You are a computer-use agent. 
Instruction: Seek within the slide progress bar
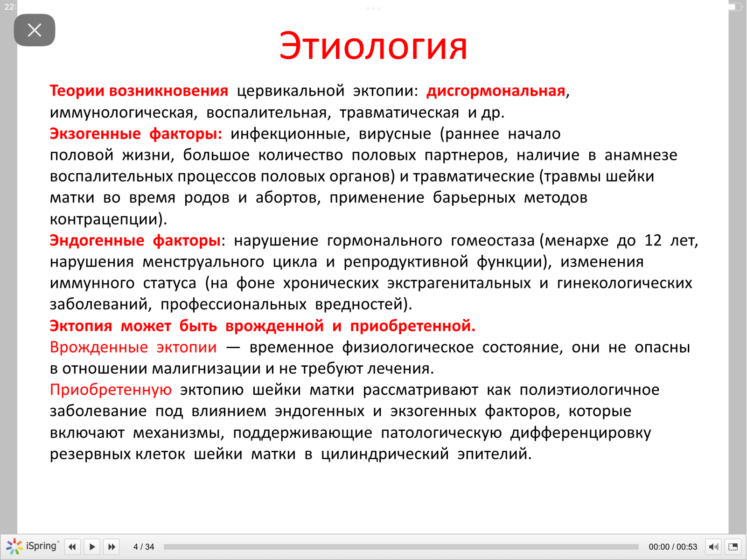pyautogui.click(x=401, y=546)
